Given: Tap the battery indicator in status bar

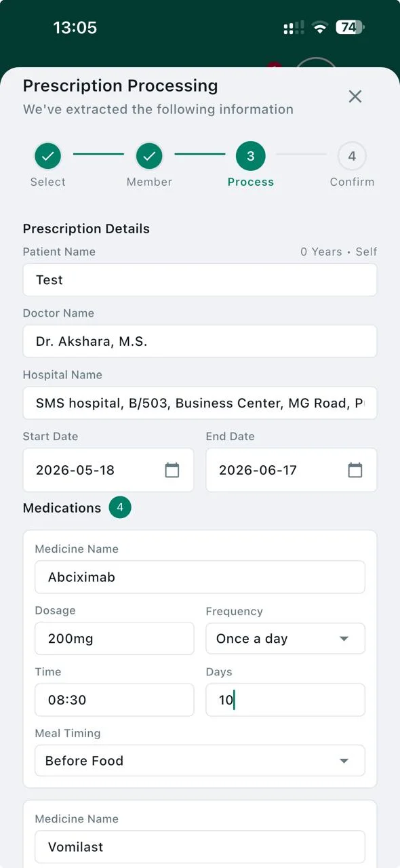Looking at the screenshot, I should point(351,28).
